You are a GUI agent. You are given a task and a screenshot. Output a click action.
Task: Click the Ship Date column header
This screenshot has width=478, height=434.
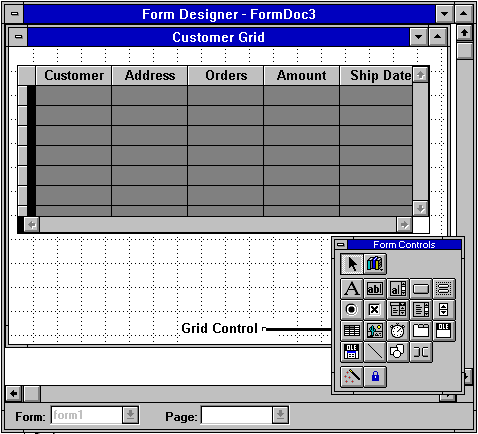pyautogui.click(x=376, y=75)
